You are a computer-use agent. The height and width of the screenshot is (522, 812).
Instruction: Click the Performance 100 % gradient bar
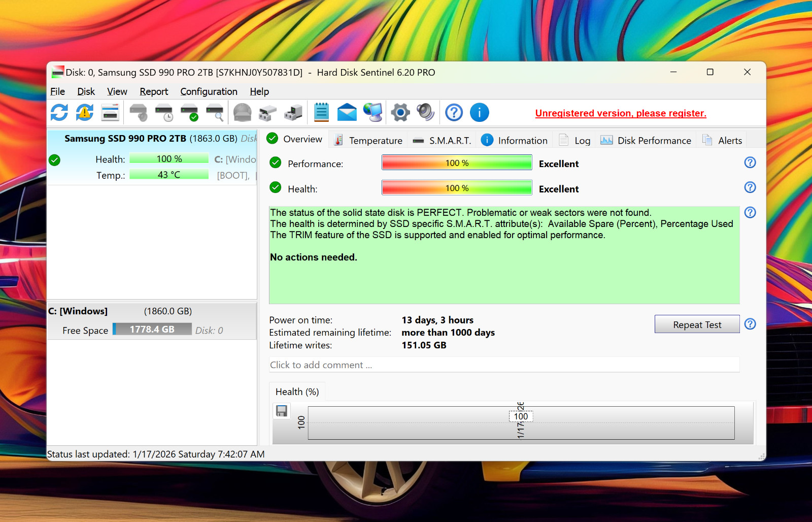(x=457, y=162)
